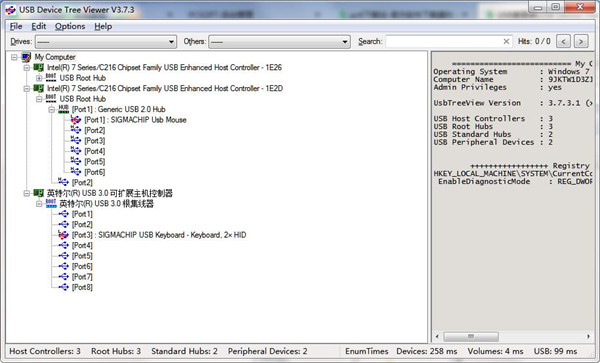Open the Edit menu
Screen dimensions: 600x363
[39, 26]
